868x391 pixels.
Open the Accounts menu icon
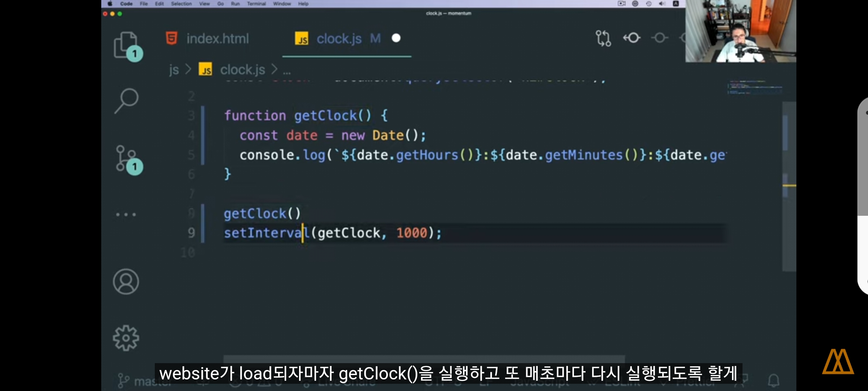tap(126, 282)
